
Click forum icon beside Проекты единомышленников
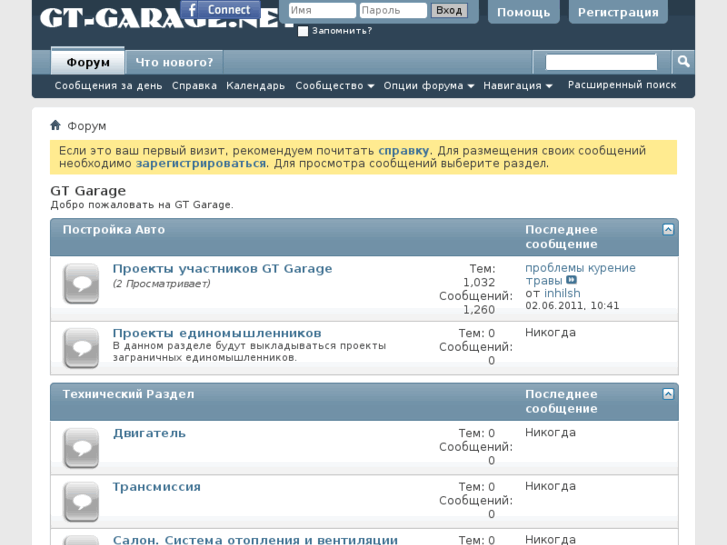click(81, 348)
